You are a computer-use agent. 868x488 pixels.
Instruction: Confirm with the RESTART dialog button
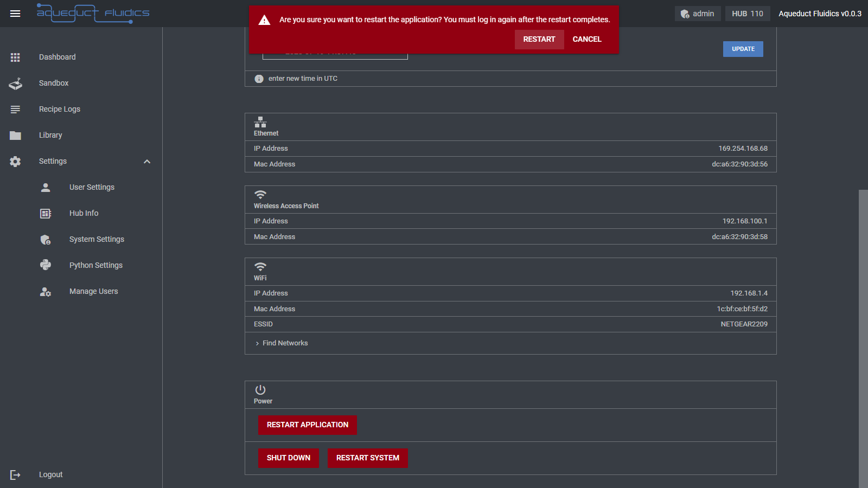click(539, 40)
